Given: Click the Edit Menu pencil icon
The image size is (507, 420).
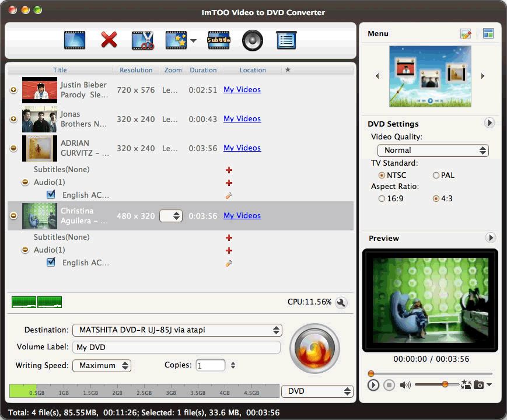Looking at the screenshot, I should (x=466, y=34).
